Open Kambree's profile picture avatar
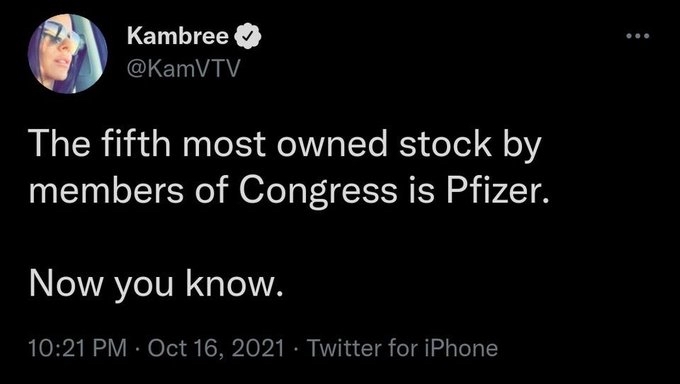Image resolution: width=680 pixels, height=384 pixels. click(x=68, y=54)
